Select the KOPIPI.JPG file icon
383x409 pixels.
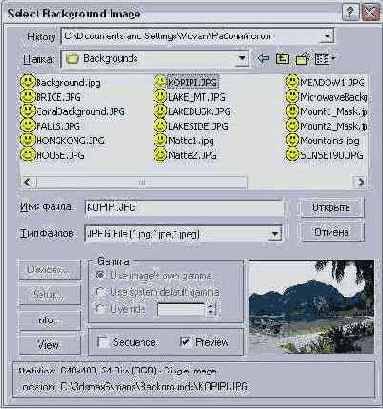pos(160,82)
